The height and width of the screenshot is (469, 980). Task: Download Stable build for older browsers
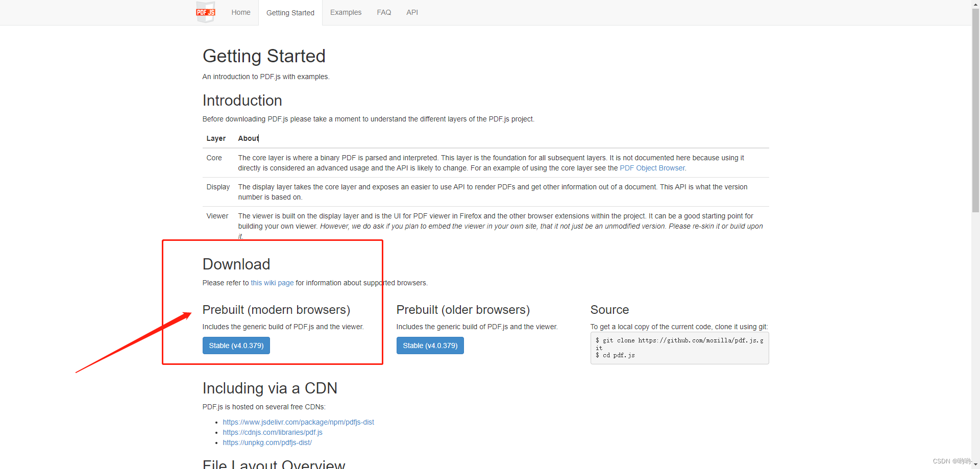(430, 345)
